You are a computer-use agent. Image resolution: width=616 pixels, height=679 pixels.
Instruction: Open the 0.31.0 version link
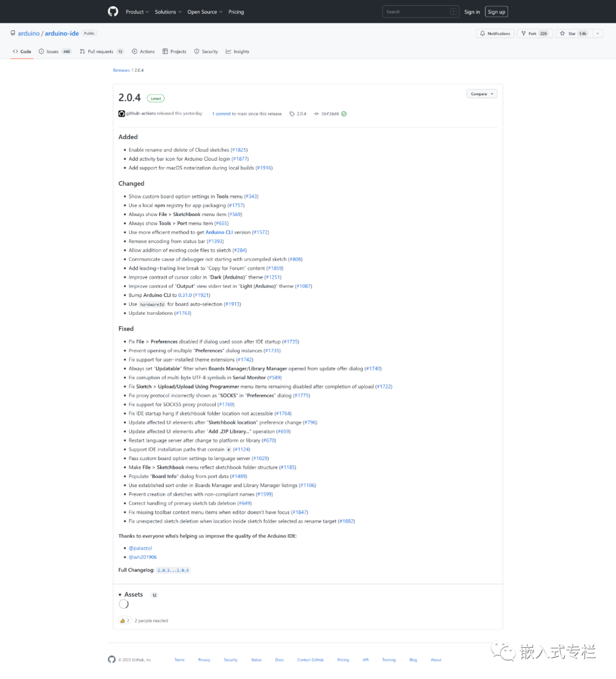pyautogui.click(x=185, y=295)
